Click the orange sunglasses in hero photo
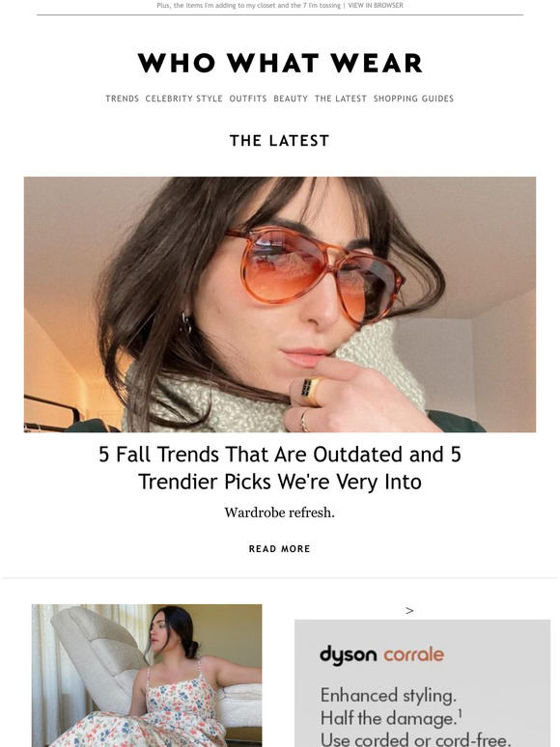The width and height of the screenshot is (560, 747). pyautogui.click(x=315, y=271)
